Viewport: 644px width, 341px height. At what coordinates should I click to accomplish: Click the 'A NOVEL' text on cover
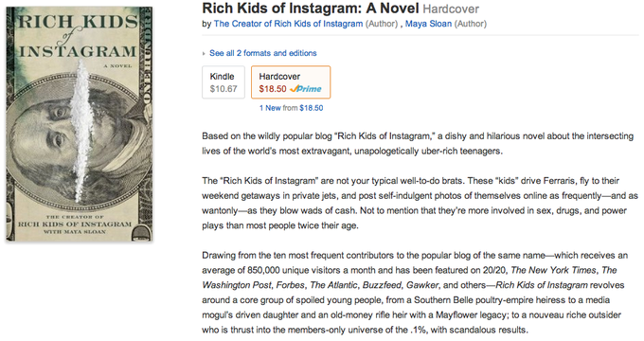pos(117,65)
